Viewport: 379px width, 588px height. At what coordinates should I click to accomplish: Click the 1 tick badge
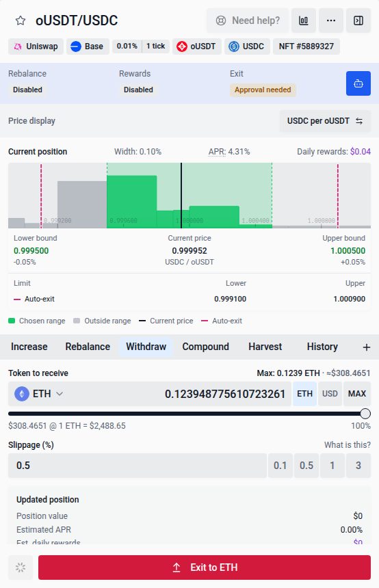156,46
